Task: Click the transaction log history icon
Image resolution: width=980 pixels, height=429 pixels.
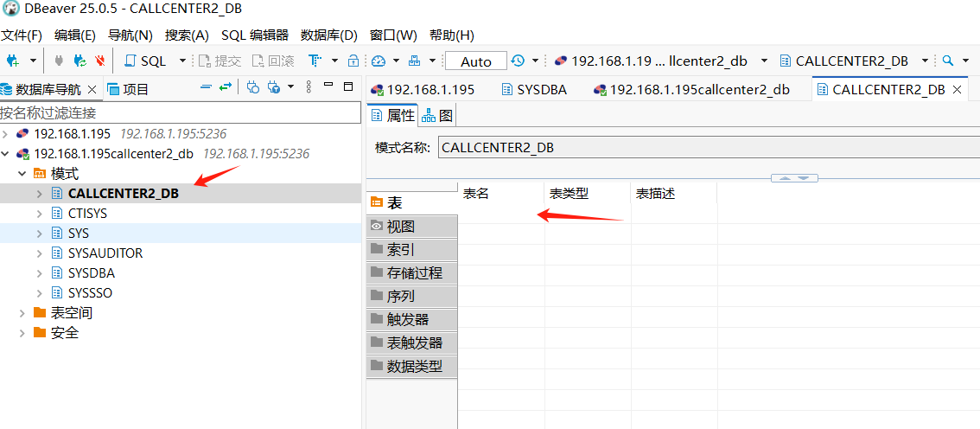Action: pyautogui.click(x=518, y=61)
